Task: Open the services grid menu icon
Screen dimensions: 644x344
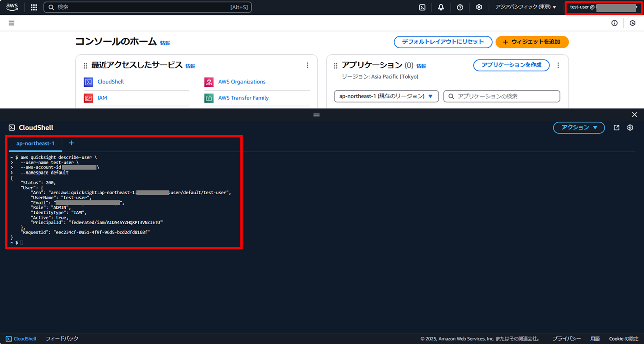Action: (34, 7)
